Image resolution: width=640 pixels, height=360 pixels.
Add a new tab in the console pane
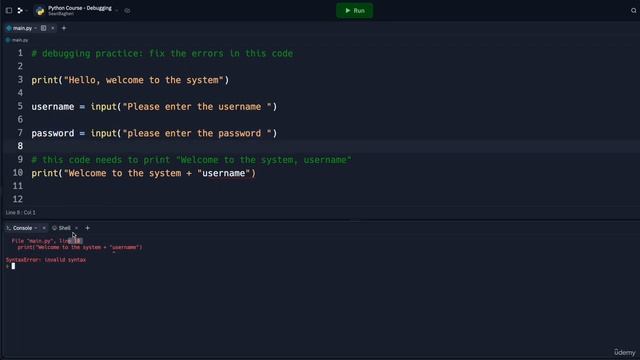[x=87, y=228]
